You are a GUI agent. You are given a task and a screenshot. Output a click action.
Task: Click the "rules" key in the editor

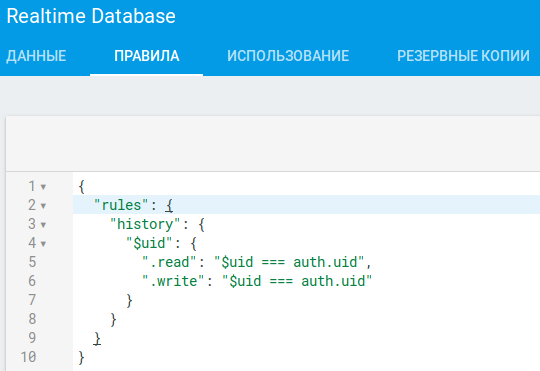(x=121, y=205)
